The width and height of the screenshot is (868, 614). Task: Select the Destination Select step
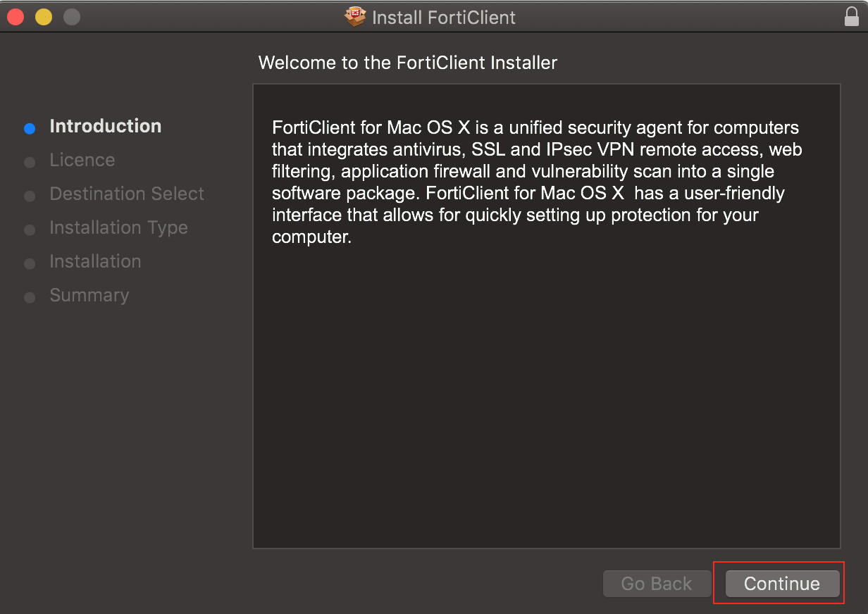126,194
